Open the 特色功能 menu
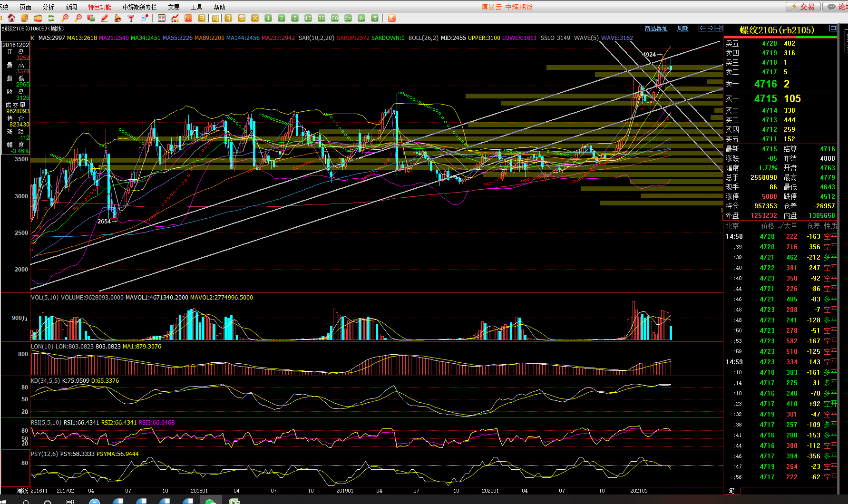 tap(99, 7)
